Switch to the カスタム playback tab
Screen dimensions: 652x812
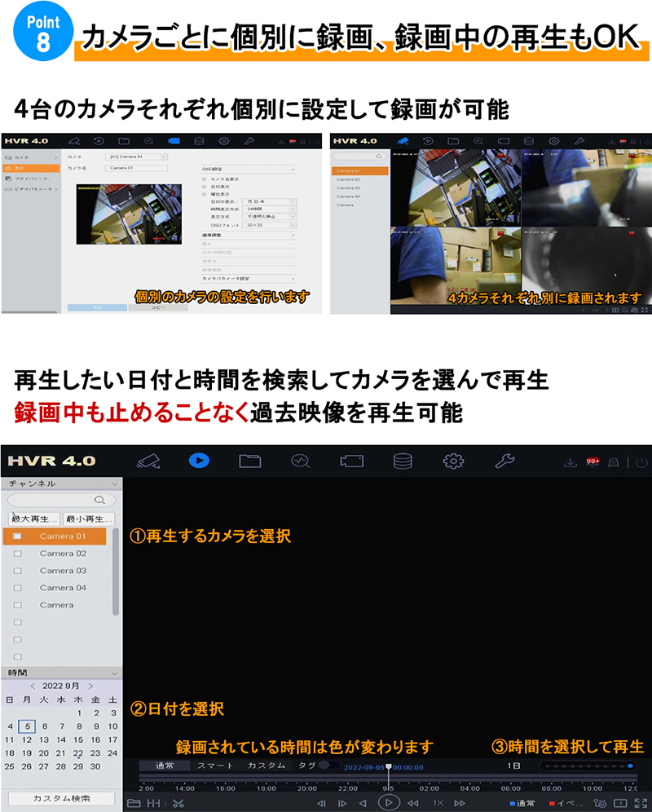point(266,766)
